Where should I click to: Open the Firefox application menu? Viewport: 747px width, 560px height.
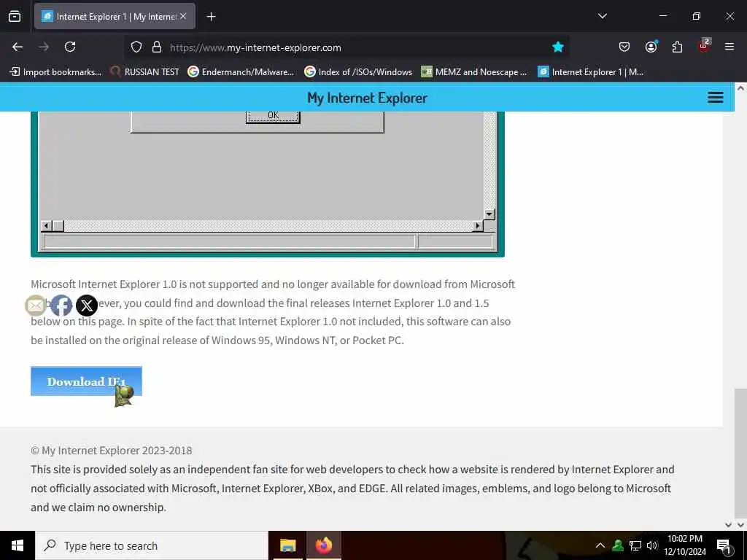coord(729,47)
